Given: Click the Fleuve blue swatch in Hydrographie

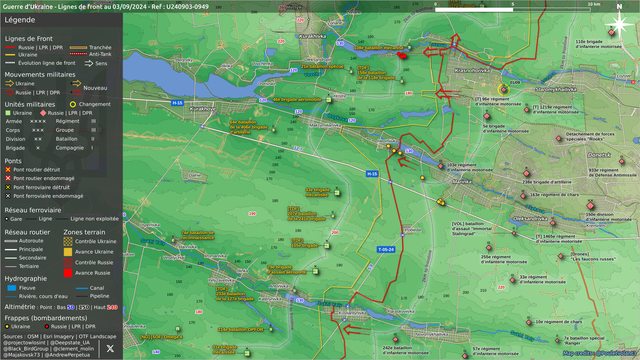Looking at the screenshot, I should tap(12, 288).
